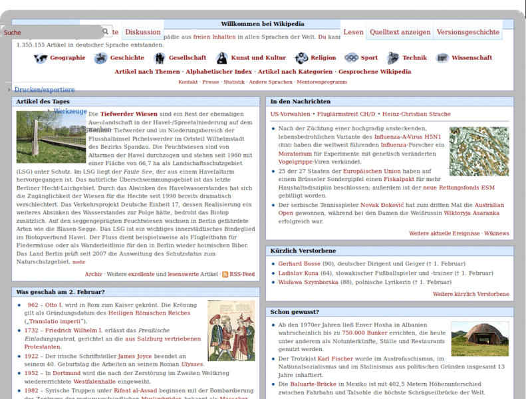Screen dimensions: 532x399
Task: Open the Fluglärmstreit CH/D link
Action: point(346,114)
